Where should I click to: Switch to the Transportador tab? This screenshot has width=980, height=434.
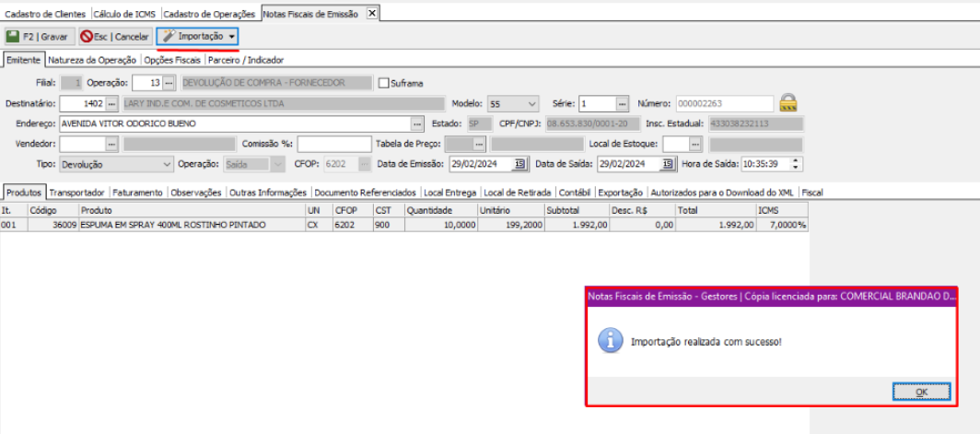tap(76, 193)
